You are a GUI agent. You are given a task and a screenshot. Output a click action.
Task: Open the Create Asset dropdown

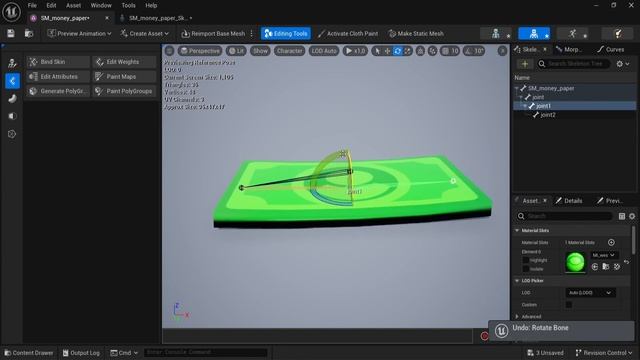click(x=144, y=33)
